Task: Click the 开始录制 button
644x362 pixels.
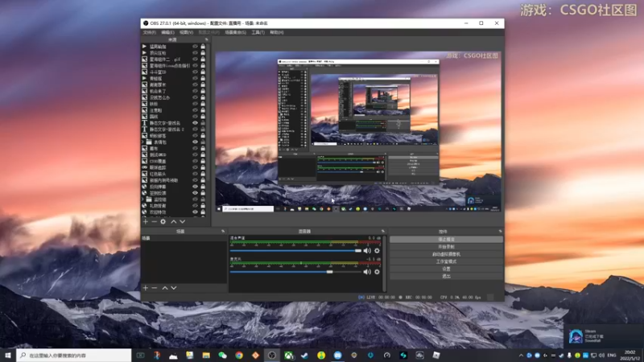Action: [x=446, y=247]
